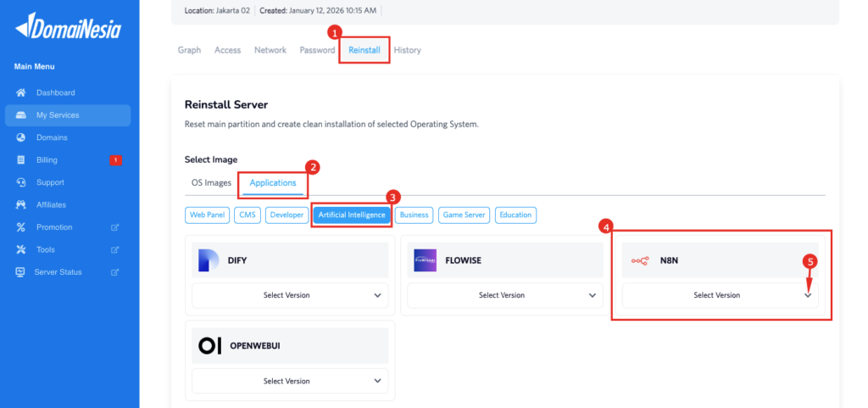Select the Applications tab
The height and width of the screenshot is (408, 868).
[x=273, y=182]
